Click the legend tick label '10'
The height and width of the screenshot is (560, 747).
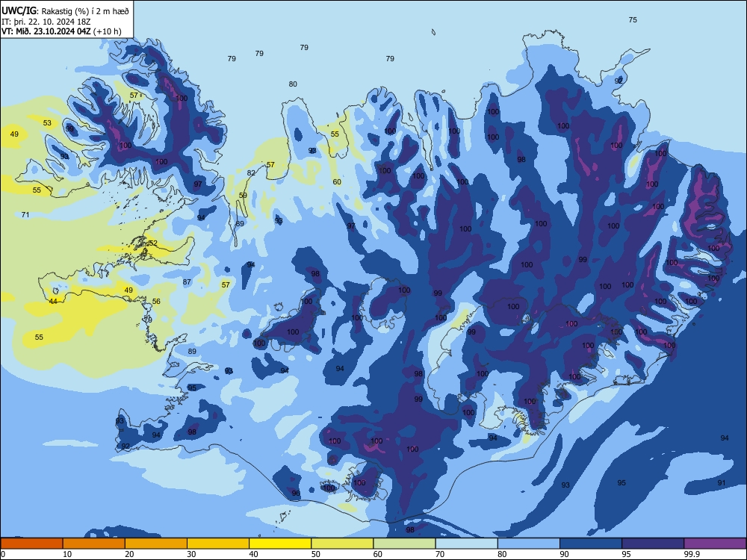(67, 554)
